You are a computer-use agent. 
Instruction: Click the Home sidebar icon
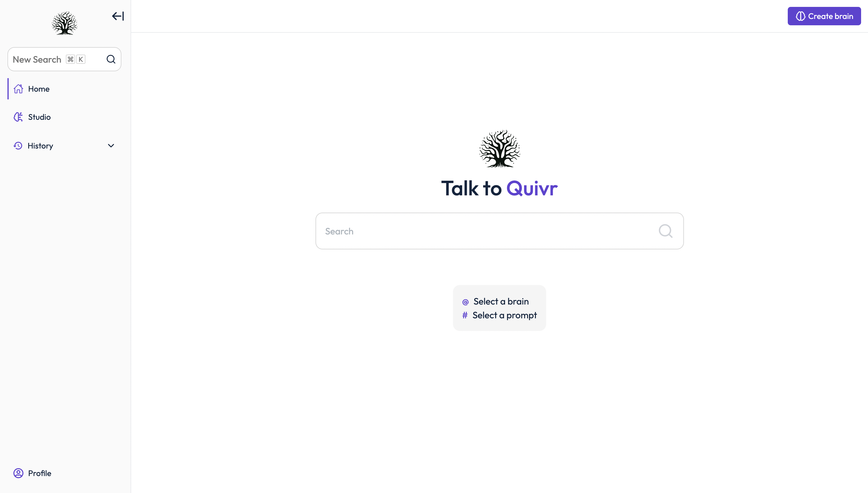coord(18,88)
